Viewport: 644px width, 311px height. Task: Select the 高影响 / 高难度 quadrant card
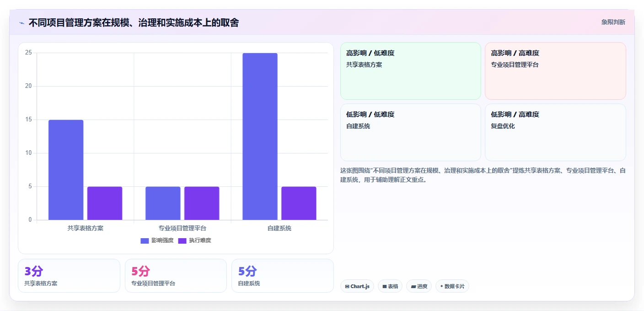(555, 71)
